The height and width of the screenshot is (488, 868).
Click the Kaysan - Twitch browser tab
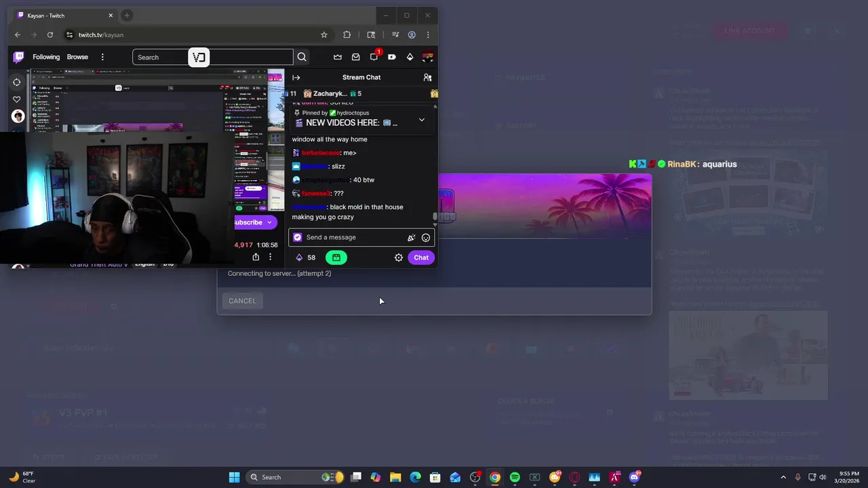[65, 16]
